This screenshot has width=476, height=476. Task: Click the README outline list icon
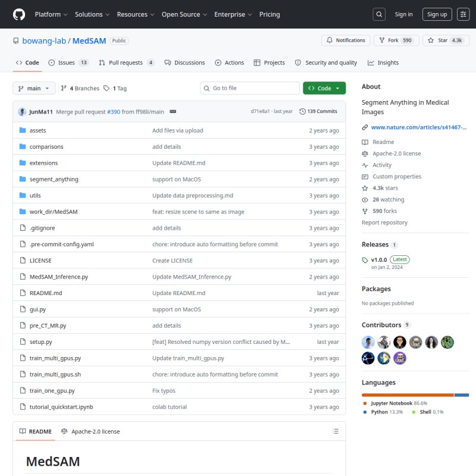point(336,431)
